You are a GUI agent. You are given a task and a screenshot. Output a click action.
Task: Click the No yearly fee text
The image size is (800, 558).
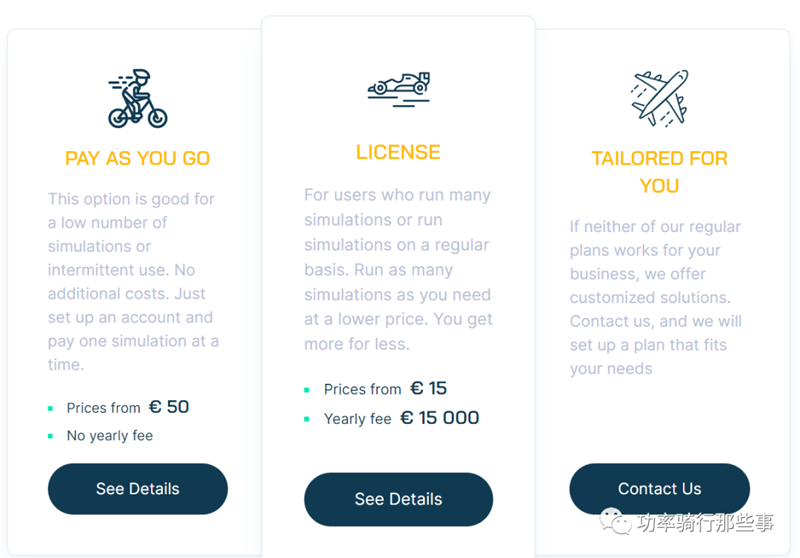click(x=110, y=436)
